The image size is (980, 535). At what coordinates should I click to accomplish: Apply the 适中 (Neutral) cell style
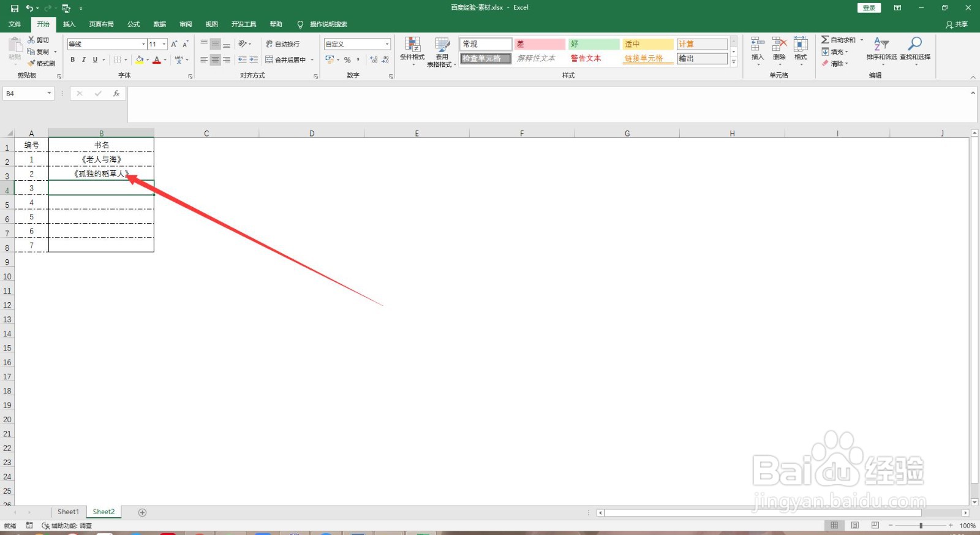click(647, 44)
